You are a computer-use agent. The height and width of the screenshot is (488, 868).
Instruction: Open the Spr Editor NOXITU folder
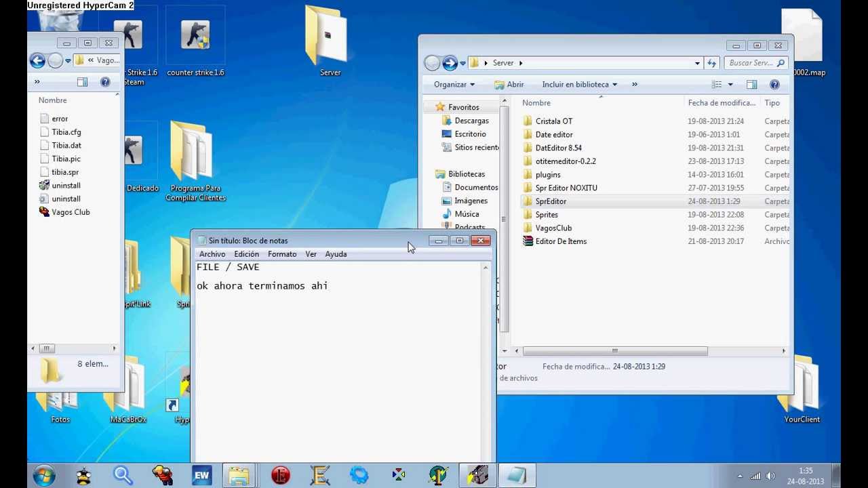click(x=566, y=188)
